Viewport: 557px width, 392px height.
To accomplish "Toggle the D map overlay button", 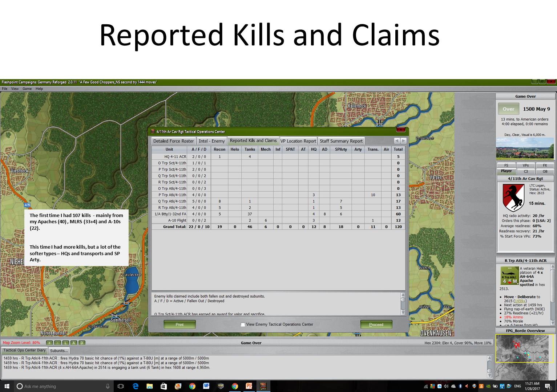I will pos(82,343).
